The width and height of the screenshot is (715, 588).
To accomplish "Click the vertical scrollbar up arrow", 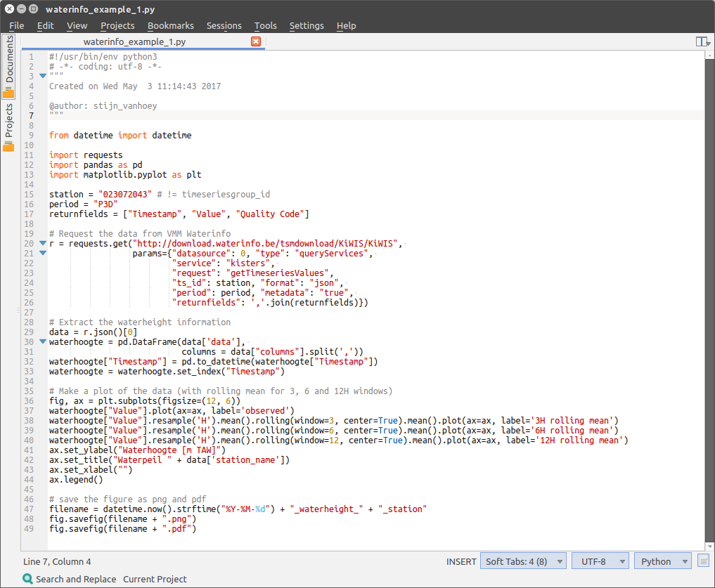I will [709, 55].
